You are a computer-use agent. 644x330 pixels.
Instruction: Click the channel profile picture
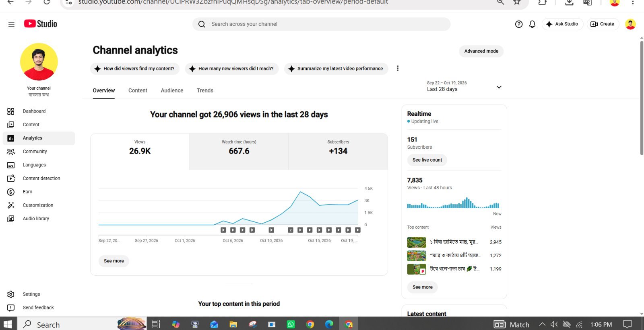[x=39, y=62]
